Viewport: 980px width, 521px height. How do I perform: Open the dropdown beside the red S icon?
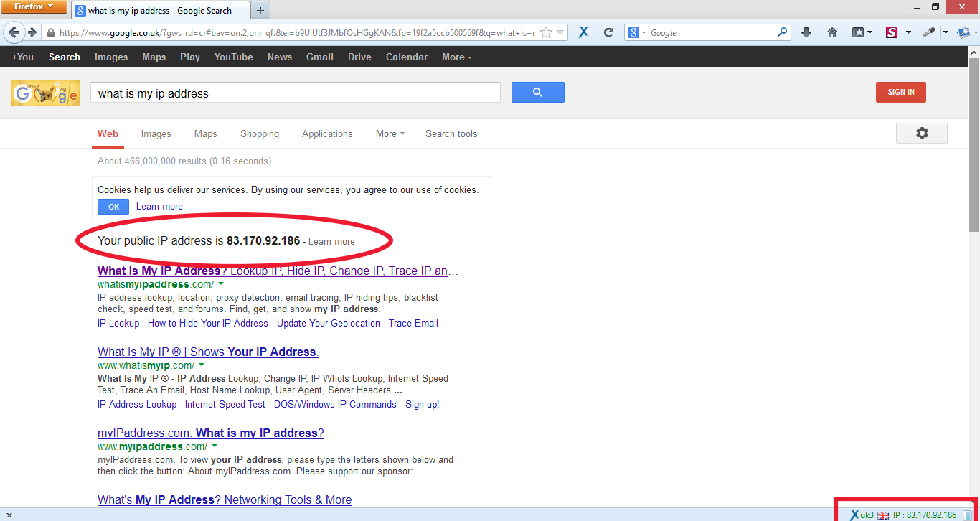pyautogui.click(x=908, y=33)
